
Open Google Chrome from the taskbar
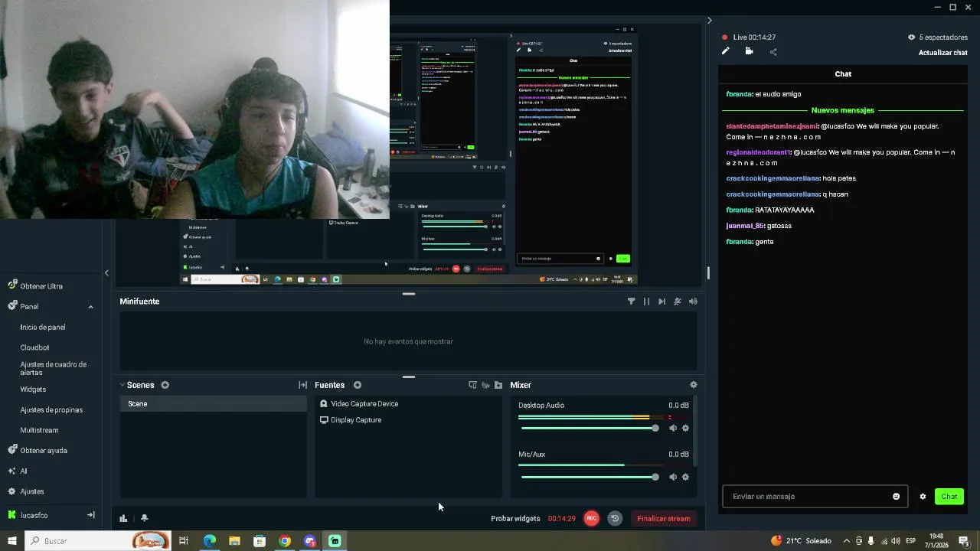(285, 541)
